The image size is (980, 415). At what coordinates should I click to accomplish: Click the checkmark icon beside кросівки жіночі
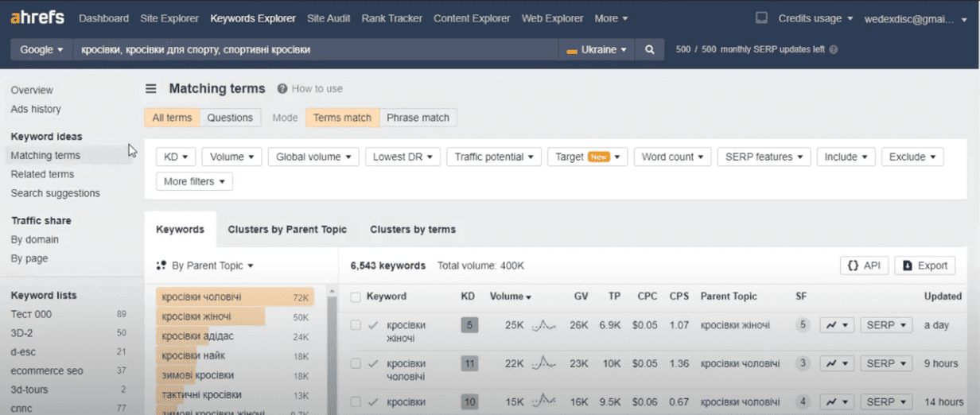[373, 324]
